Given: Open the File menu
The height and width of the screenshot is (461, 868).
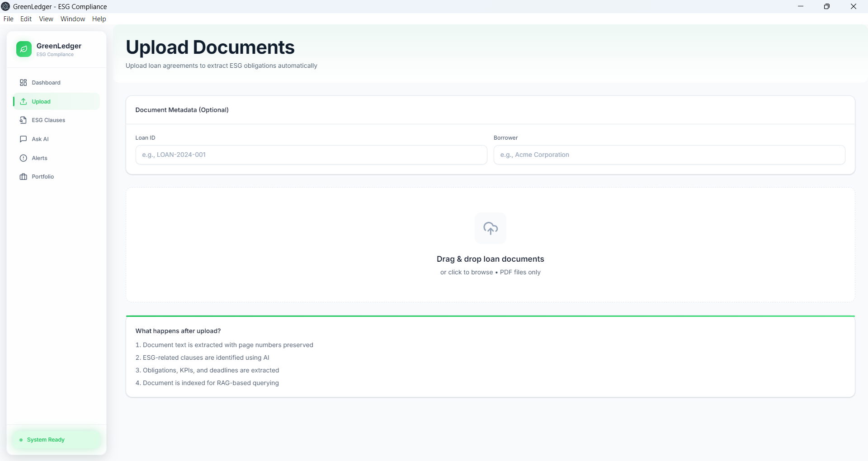Looking at the screenshot, I should tap(8, 19).
